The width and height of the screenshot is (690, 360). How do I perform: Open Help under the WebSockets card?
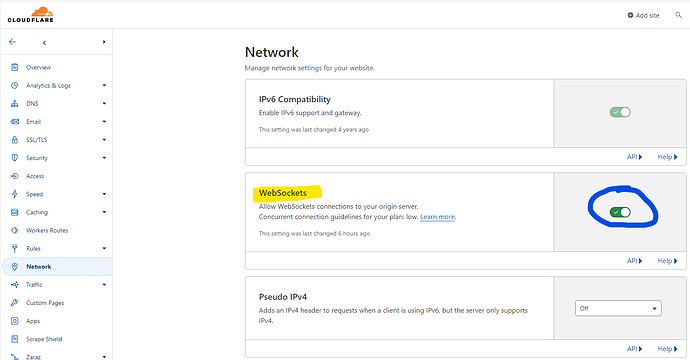click(x=667, y=261)
